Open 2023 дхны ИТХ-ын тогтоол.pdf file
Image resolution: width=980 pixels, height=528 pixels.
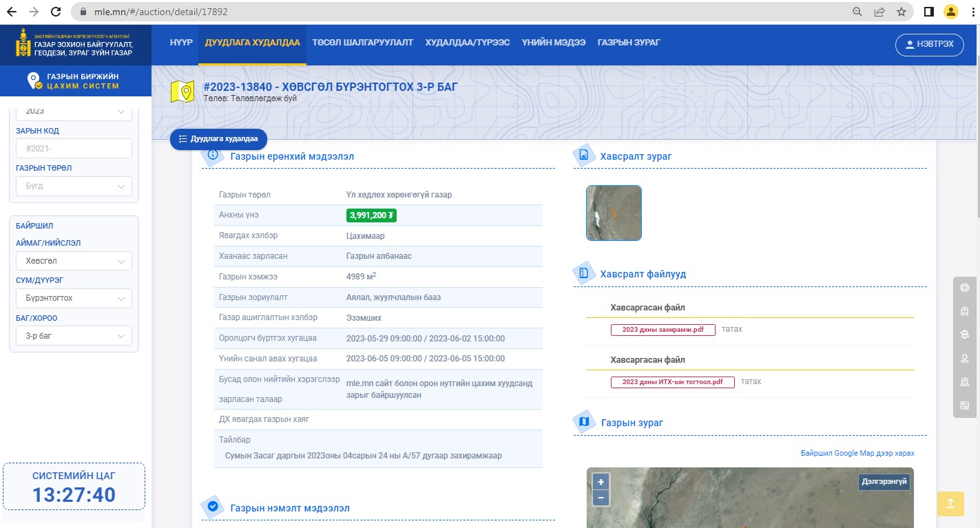coord(672,382)
